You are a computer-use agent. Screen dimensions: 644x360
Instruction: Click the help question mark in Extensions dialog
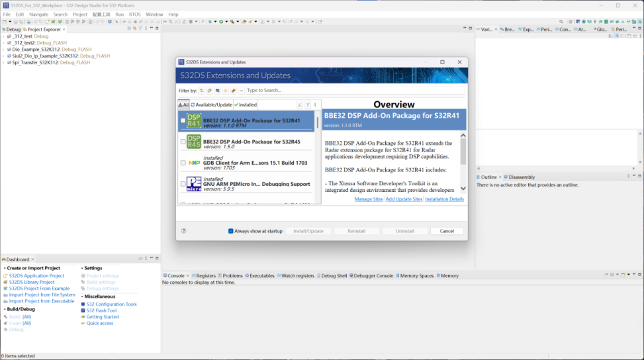coord(184,231)
